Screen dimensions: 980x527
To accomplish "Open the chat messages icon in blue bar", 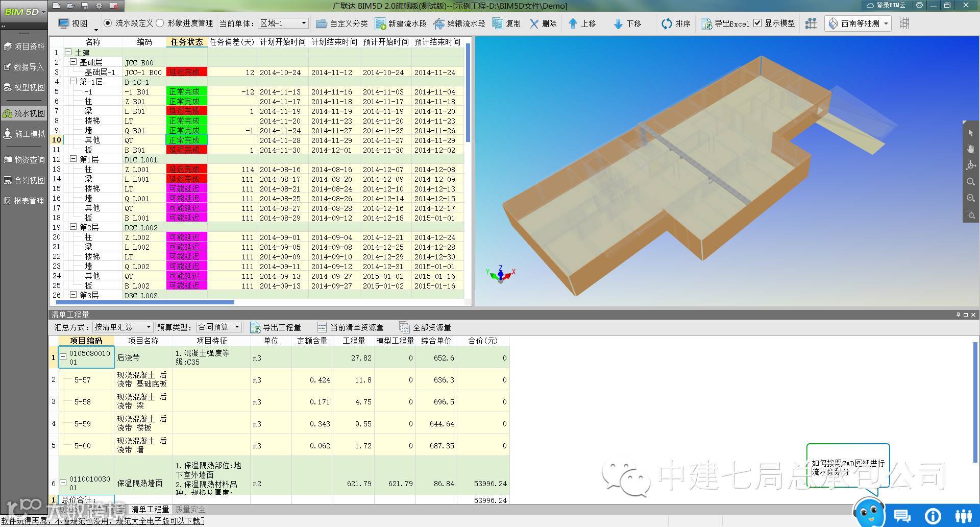I will [902, 516].
